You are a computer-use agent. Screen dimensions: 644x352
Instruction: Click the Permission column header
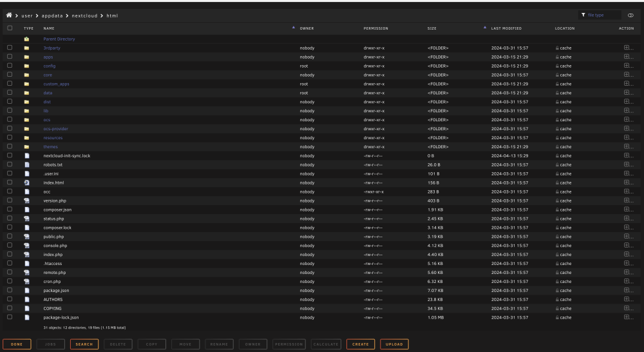376,28
